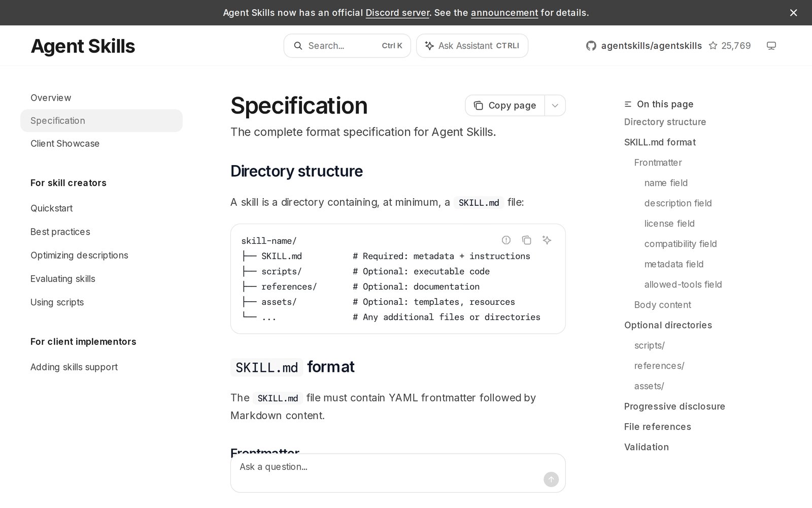Open Optimizing descriptions page
This screenshot has width=812, height=508.
[x=79, y=255]
